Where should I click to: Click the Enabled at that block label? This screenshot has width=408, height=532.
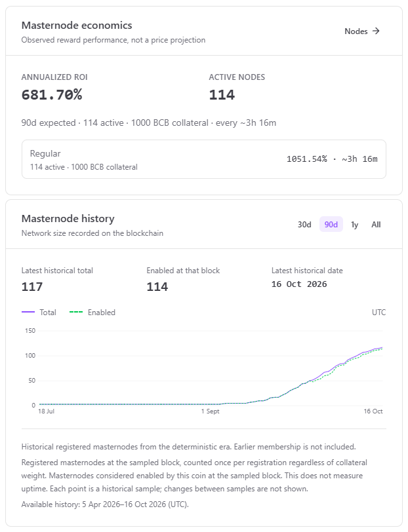(183, 271)
